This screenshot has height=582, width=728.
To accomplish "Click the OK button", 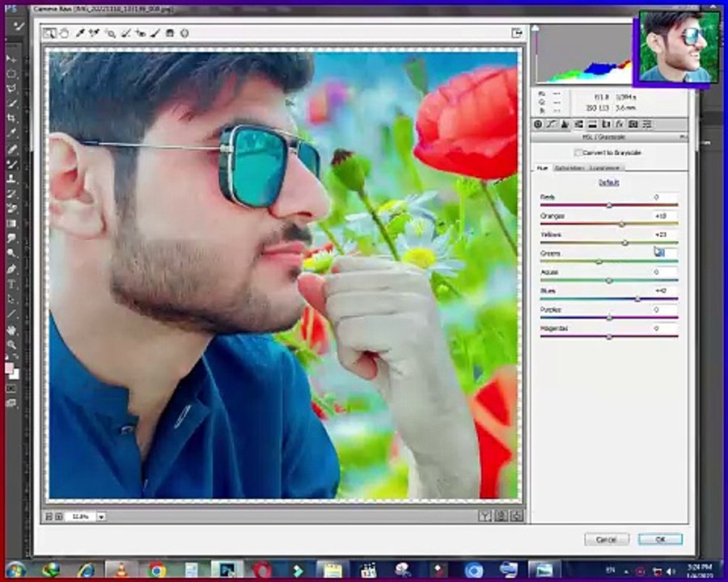I will click(660, 539).
